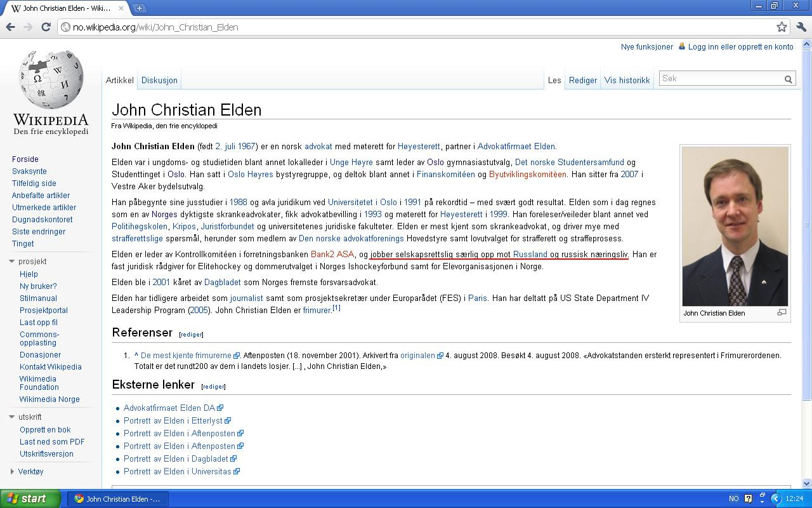The image size is (812, 508).
Task: Go to Forside in sidebar
Action: [25, 159]
